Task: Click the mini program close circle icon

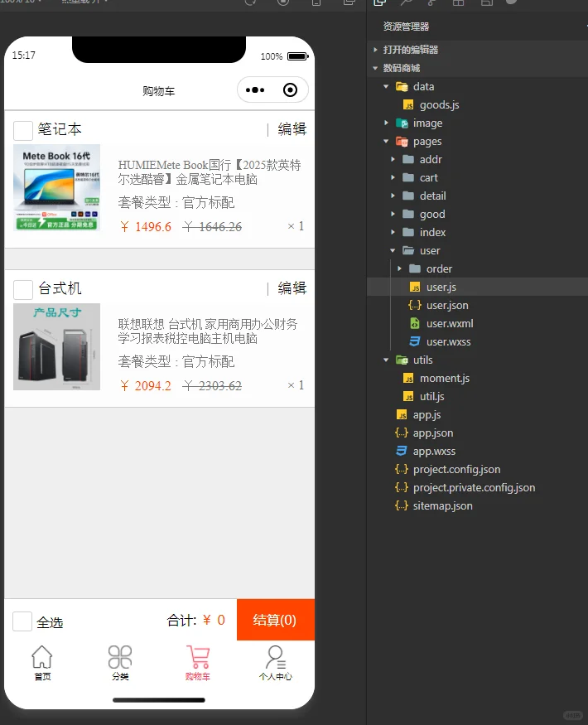Action: [x=291, y=89]
